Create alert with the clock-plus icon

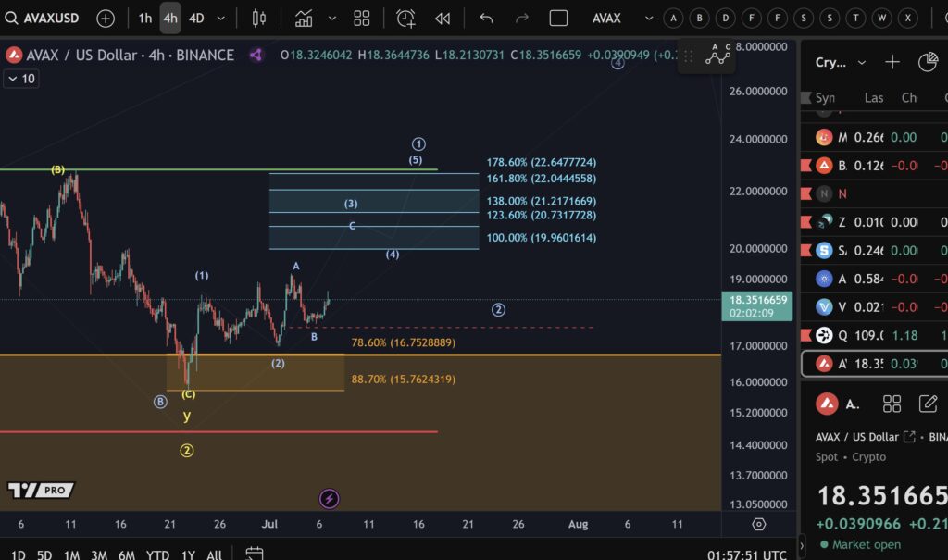(405, 19)
